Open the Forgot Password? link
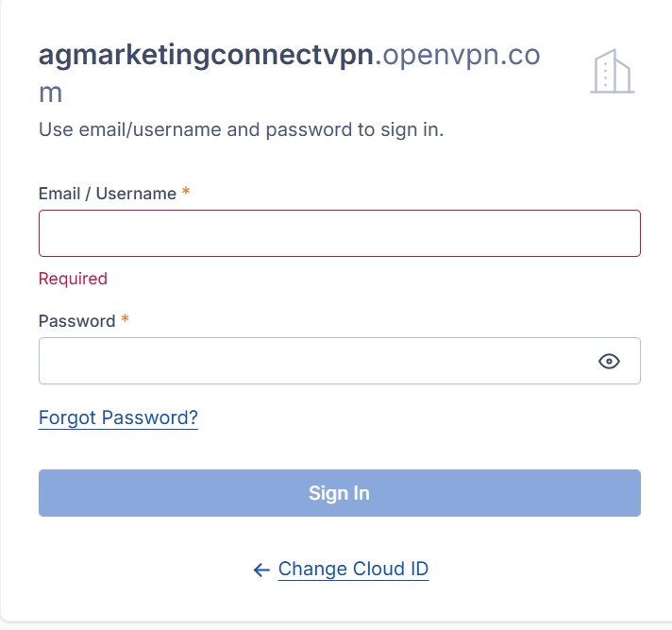This screenshot has height=630, width=672. pos(118,417)
